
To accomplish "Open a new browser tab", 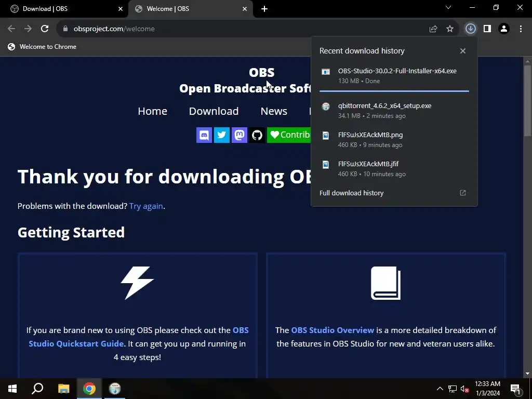I will [264, 9].
